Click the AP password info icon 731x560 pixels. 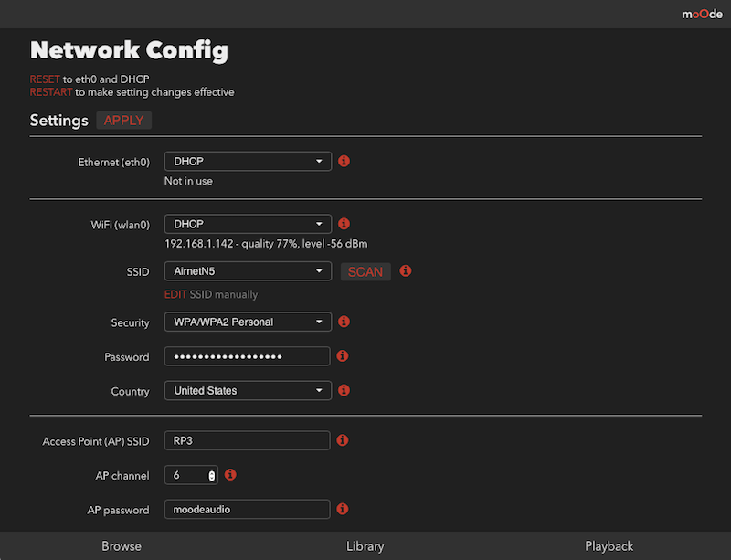click(x=343, y=509)
